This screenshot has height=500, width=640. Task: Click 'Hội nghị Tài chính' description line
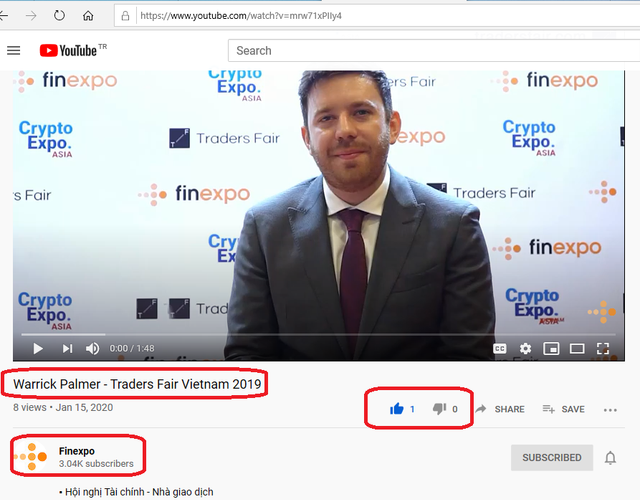point(136,492)
